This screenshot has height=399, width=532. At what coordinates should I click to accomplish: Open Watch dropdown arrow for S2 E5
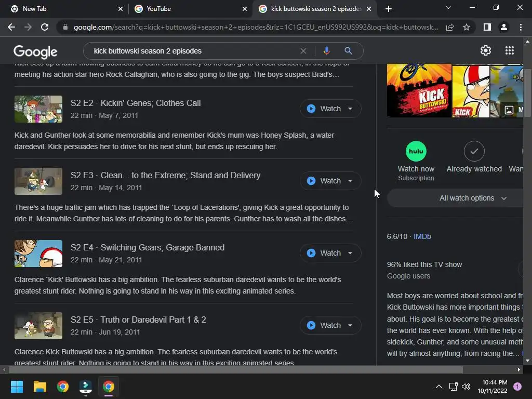(x=350, y=325)
